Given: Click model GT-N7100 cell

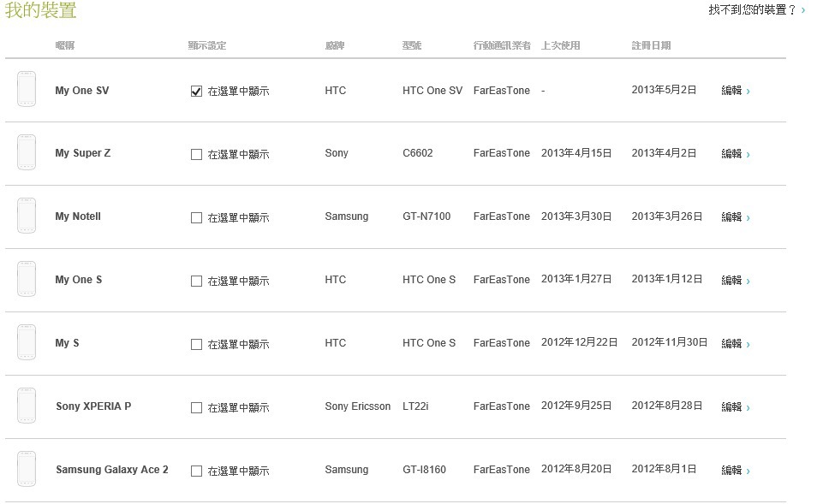Looking at the screenshot, I should [x=426, y=216].
